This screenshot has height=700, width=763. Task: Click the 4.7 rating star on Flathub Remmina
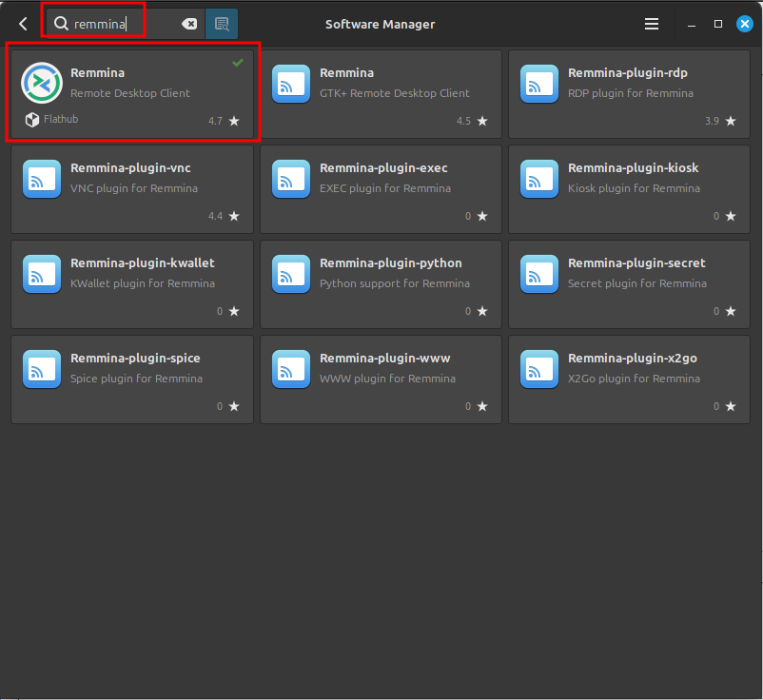point(234,121)
